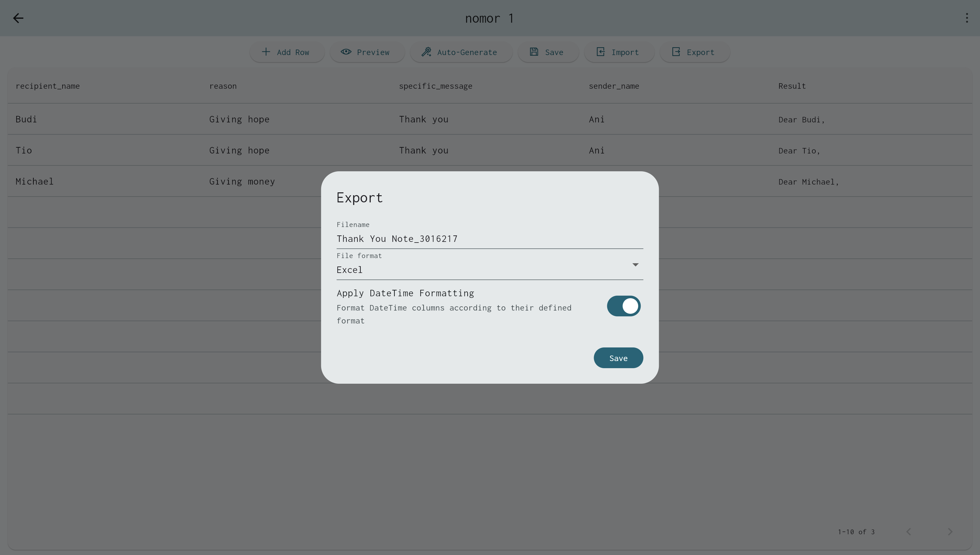Toggle Apply DateTime Formatting switch
This screenshot has height=555, width=980.
click(x=623, y=306)
